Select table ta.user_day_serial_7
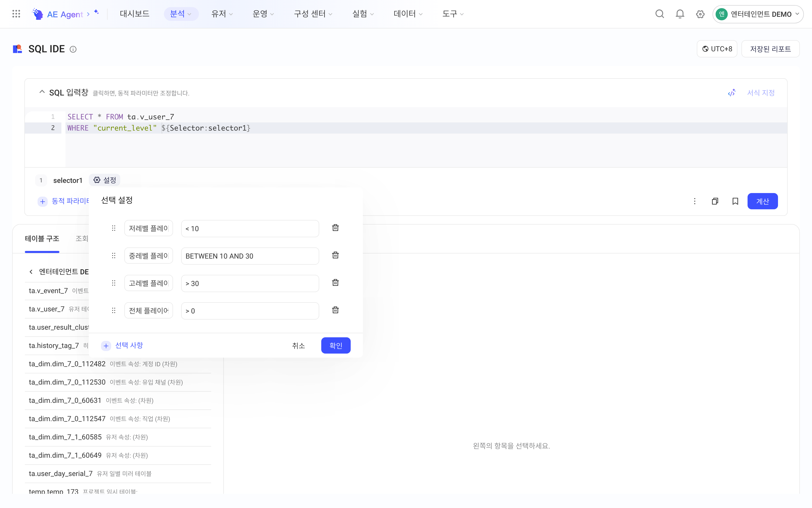This screenshot has width=812, height=508. tap(118, 474)
